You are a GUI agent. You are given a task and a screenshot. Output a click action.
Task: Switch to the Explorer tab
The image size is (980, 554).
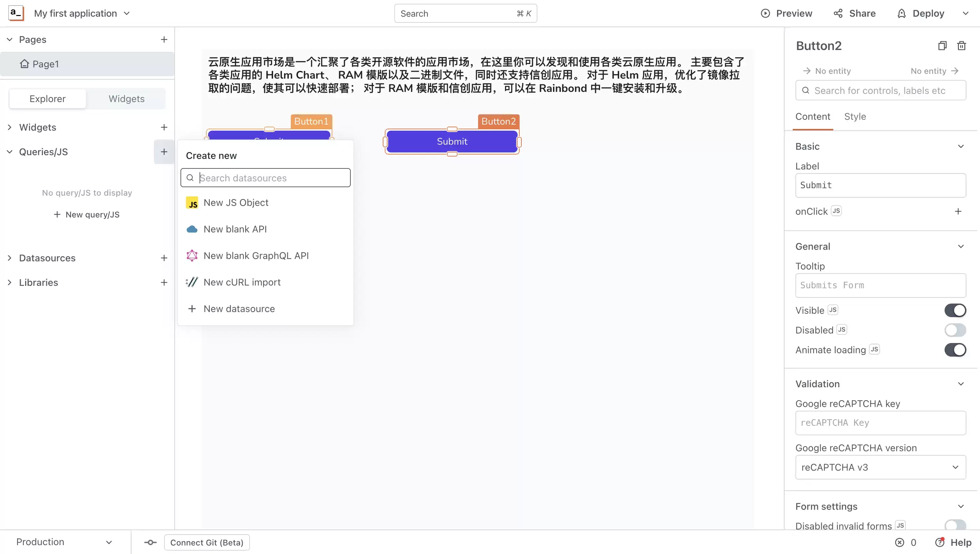[x=48, y=99]
